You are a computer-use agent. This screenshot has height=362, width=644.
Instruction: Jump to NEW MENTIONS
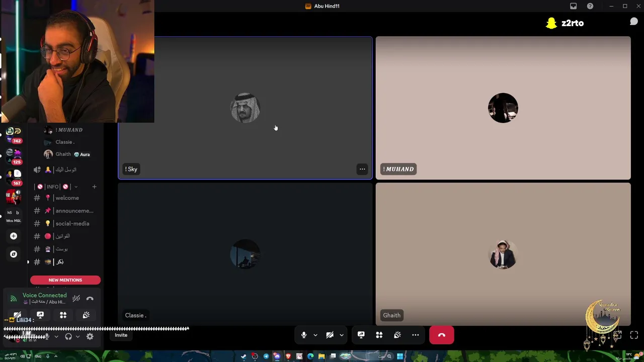click(x=65, y=280)
